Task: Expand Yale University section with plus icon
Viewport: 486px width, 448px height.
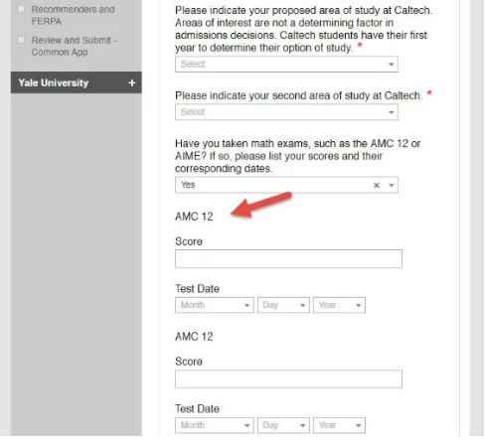Action: pos(132,82)
